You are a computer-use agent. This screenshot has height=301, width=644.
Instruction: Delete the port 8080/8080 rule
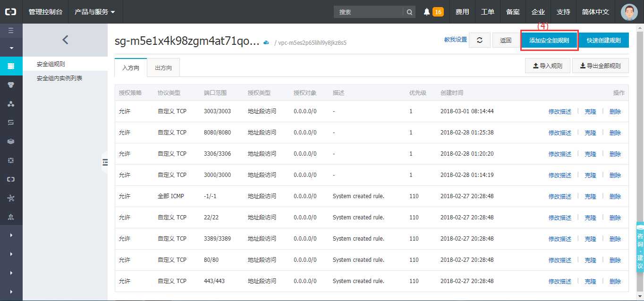[615, 133]
